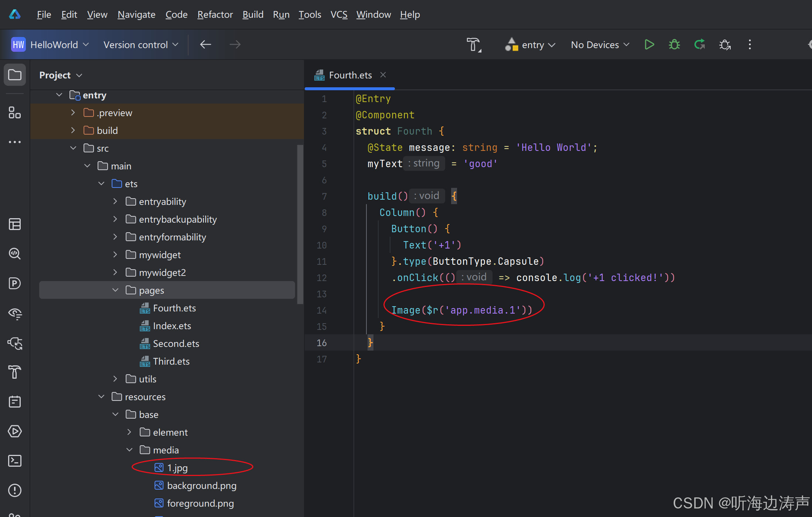Open the toolbar more actions vertical dots

pyautogui.click(x=750, y=45)
